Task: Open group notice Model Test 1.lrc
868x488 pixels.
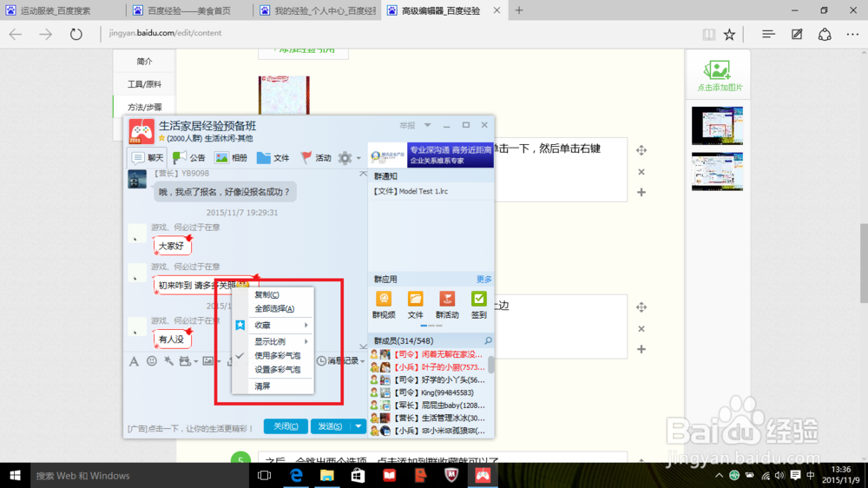Action: pos(411,191)
